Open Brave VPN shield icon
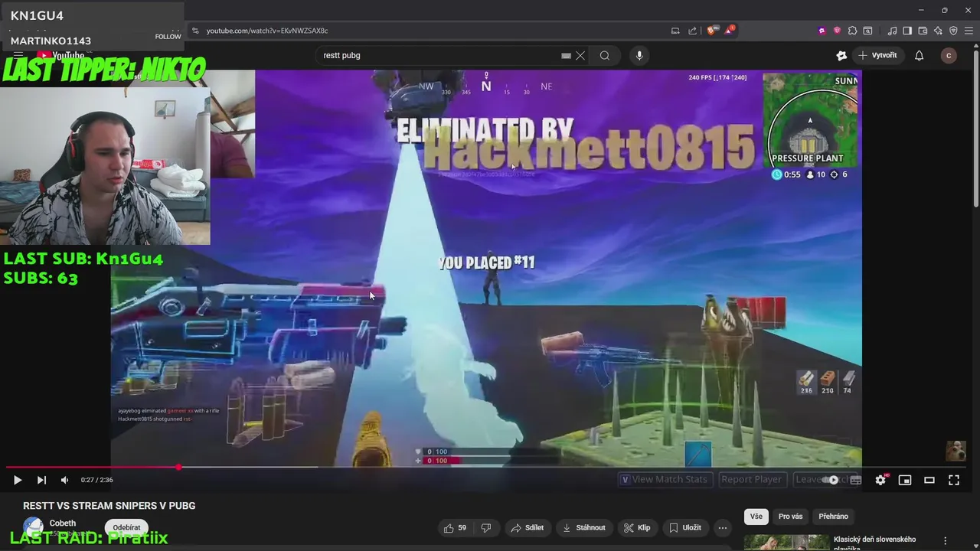Viewport: 980px width, 551px height. [x=953, y=31]
